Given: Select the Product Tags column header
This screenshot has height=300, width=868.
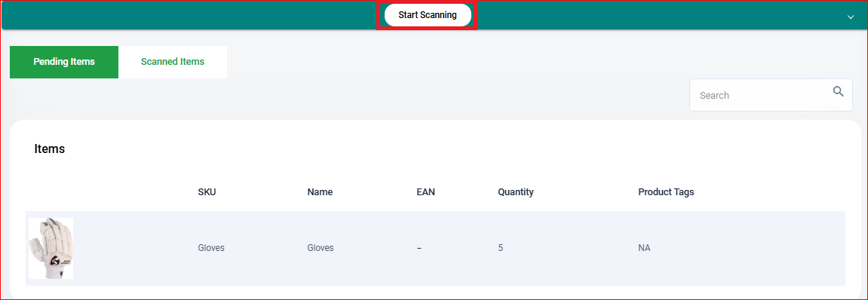Looking at the screenshot, I should pos(666,192).
